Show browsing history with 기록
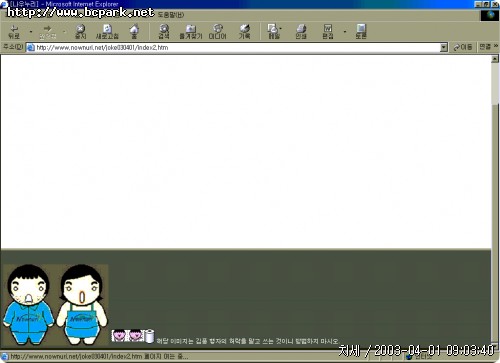This screenshot has height=363, width=500. (x=244, y=32)
